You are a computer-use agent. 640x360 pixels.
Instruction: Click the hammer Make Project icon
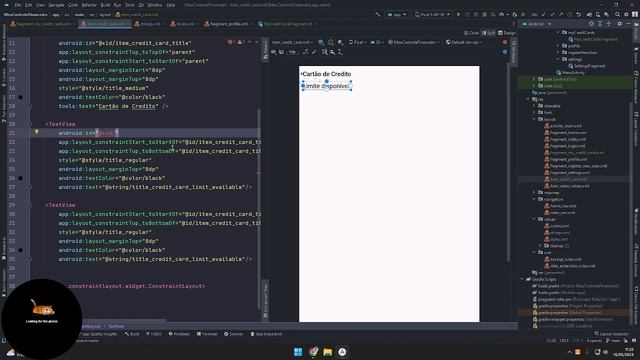click(x=378, y=14)
